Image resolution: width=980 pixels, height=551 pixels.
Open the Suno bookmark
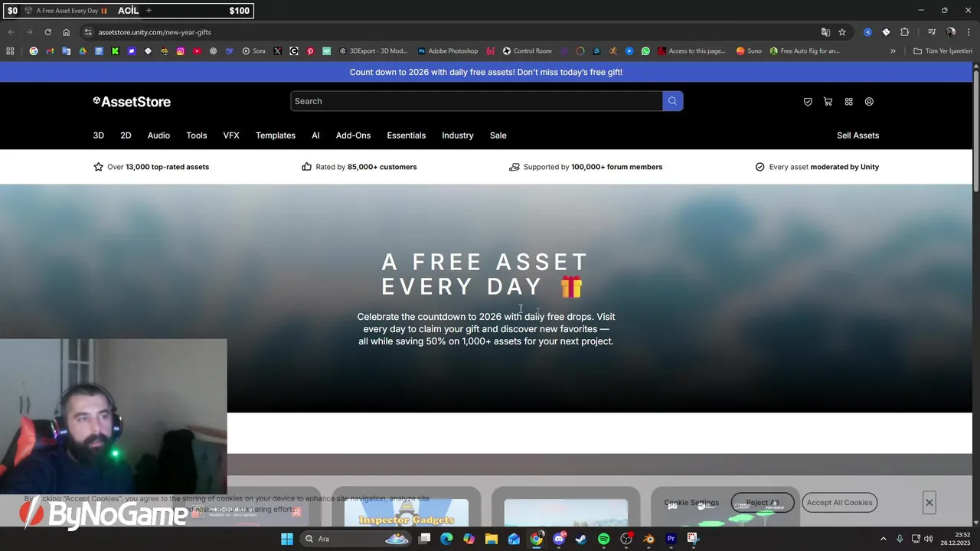click(749, 51)
